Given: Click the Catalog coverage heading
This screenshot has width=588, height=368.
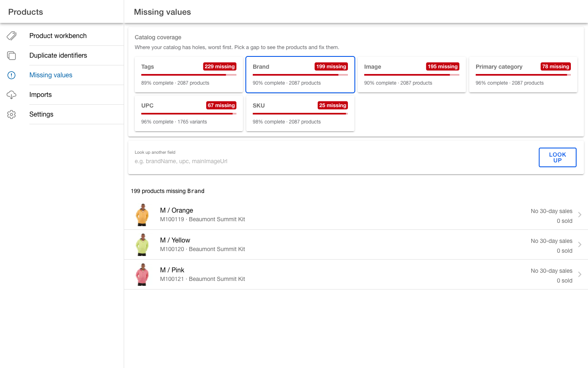Looking at the screenshot, I should (x=158, y=37).
